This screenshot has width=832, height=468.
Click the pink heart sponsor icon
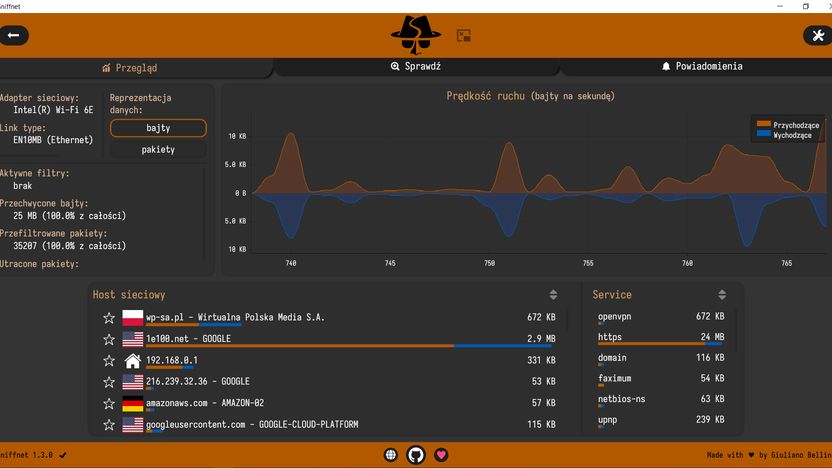click(441, 455)
